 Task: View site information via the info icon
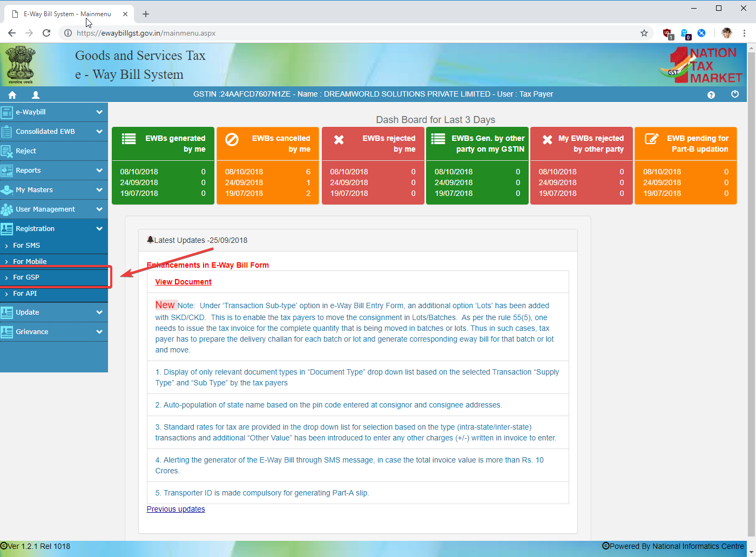click(68, 33)
